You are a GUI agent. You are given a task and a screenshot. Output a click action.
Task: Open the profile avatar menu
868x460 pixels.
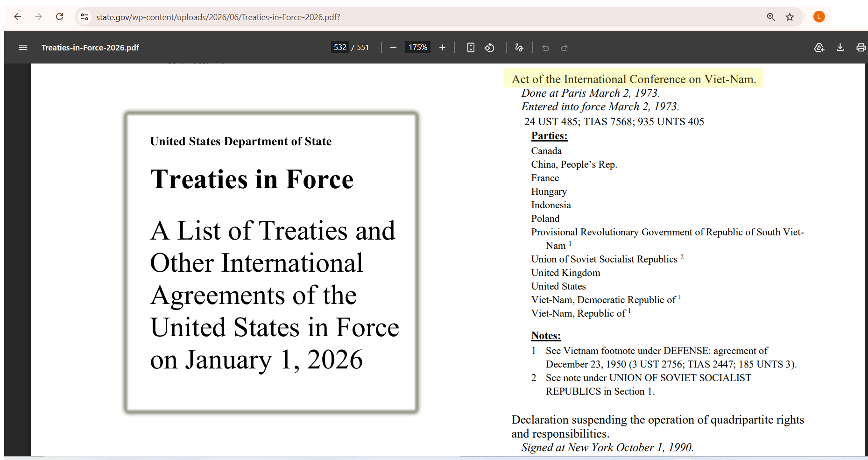click(x=819, y=17)
